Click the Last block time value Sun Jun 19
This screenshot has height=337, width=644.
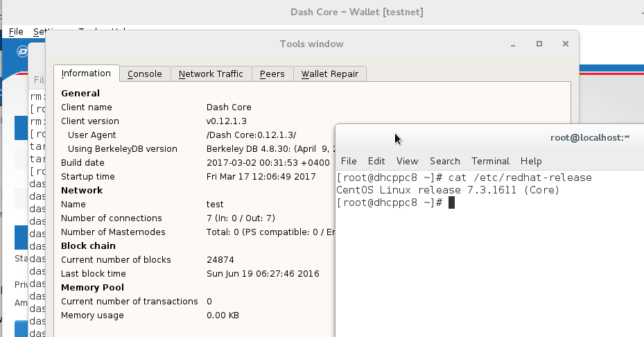[263, 274]
